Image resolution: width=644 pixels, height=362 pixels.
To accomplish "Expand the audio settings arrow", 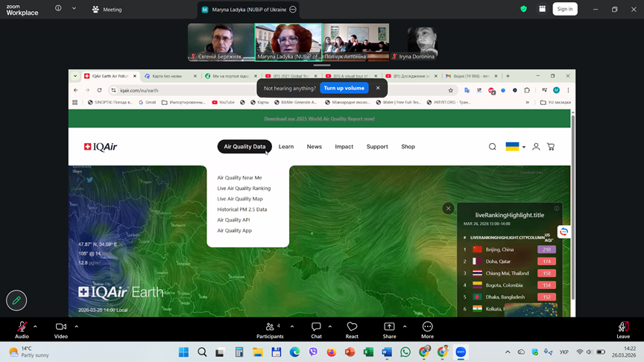I will pos(37,326).
